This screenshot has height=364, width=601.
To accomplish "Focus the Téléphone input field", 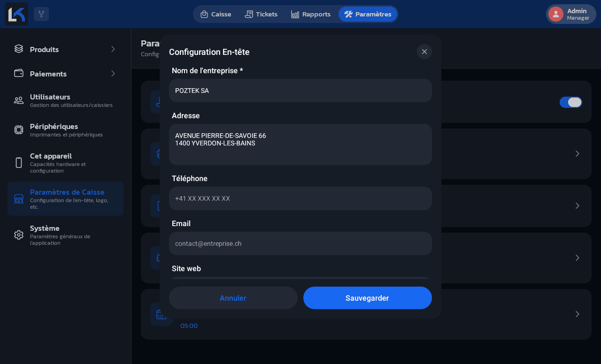I will tap(300, 198).
